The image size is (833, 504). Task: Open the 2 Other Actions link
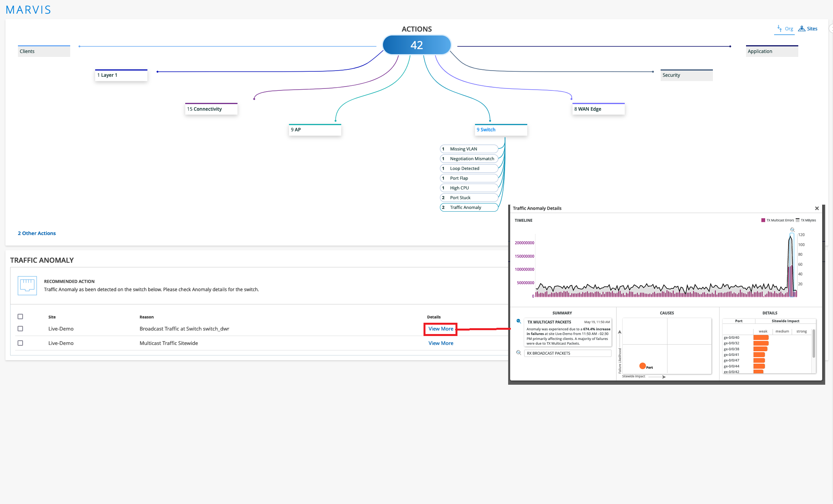[x=37, y=233]
